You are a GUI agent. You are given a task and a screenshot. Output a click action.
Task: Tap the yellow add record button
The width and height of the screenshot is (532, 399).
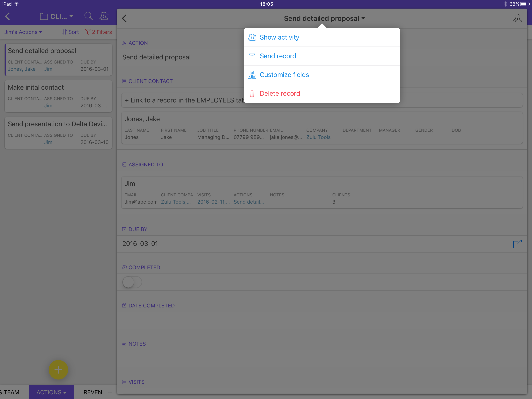coord(58,370)
